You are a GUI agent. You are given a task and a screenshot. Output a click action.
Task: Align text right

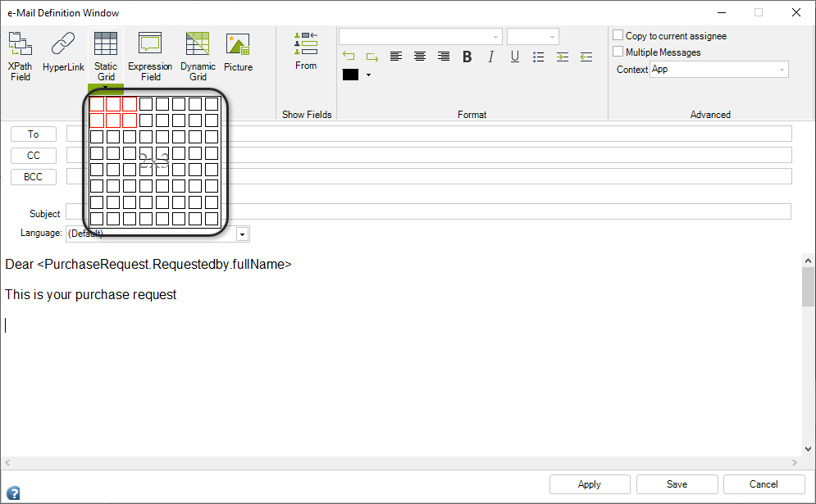pyautogui.click(x=444, y=57)
